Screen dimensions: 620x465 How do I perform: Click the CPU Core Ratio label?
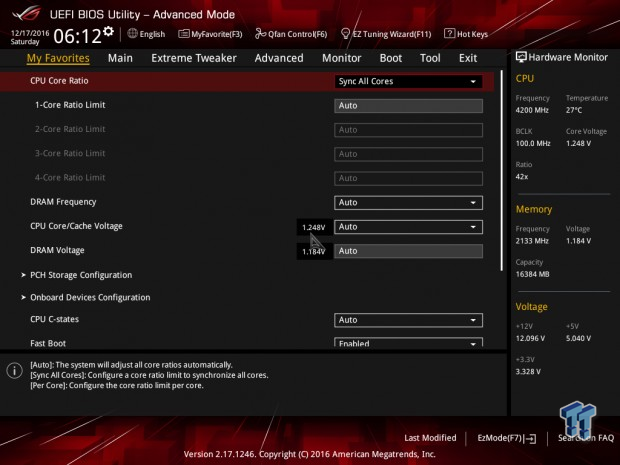coord(59,81)
